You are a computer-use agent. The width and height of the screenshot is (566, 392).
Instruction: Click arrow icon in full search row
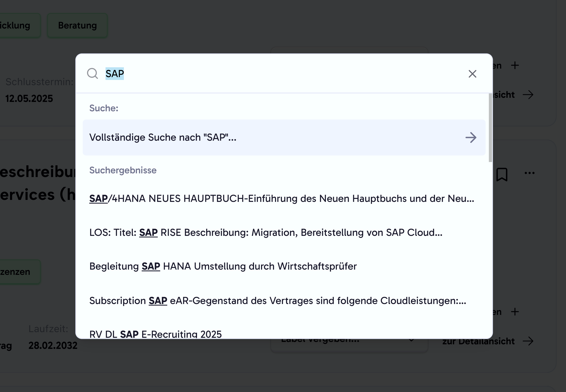(x=471, y=137)
